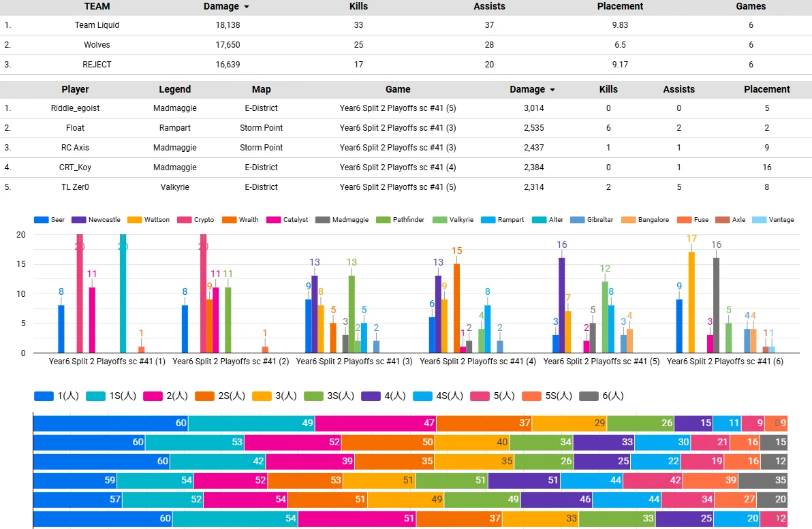Select the 2S(人) legend swatch

tap(204, 396)
